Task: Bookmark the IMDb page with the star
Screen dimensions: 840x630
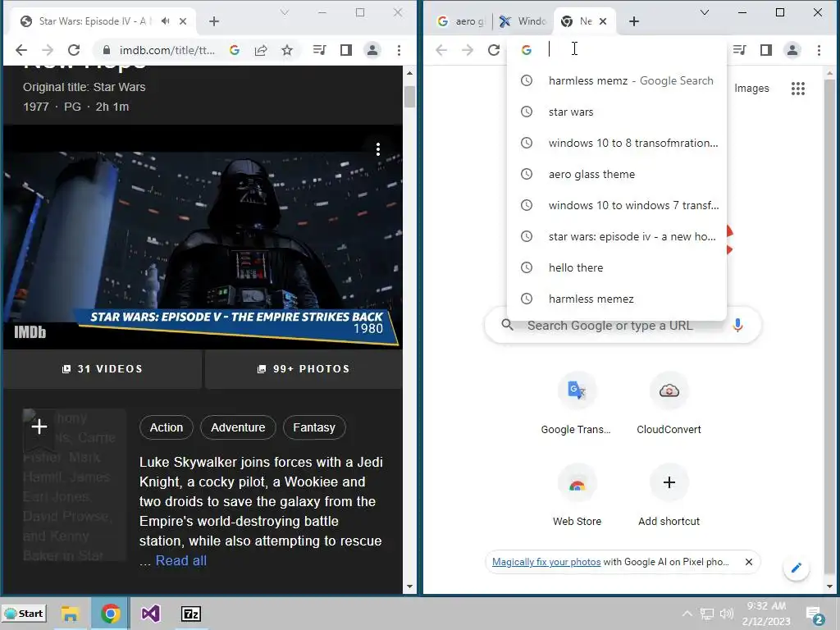Action: coord(287,50)
